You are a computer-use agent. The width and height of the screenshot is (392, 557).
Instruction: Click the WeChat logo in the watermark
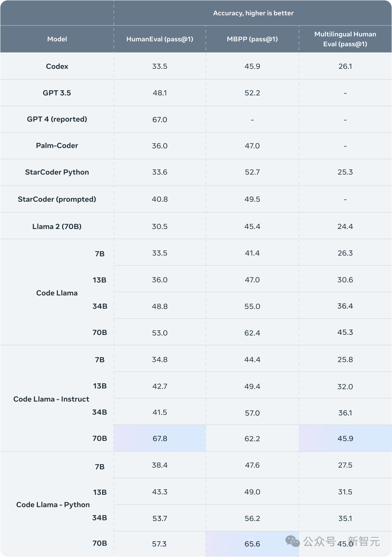point(292,541)
